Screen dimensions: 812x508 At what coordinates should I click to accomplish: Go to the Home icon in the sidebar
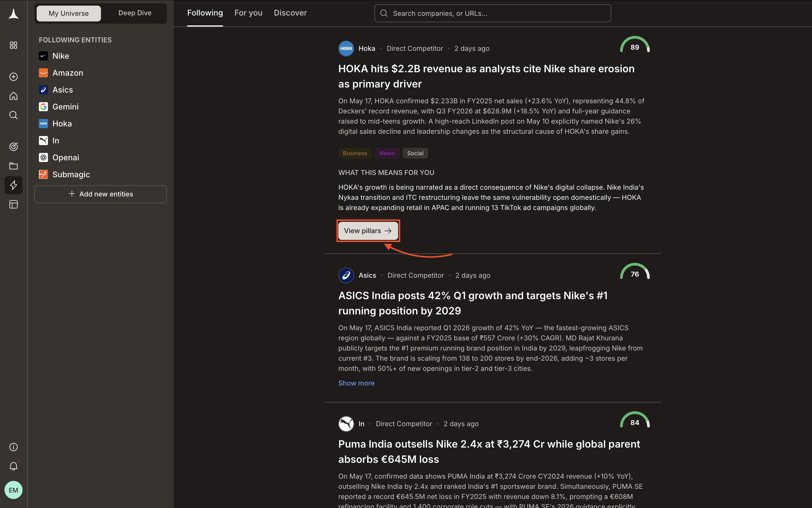tap(14, 96)
